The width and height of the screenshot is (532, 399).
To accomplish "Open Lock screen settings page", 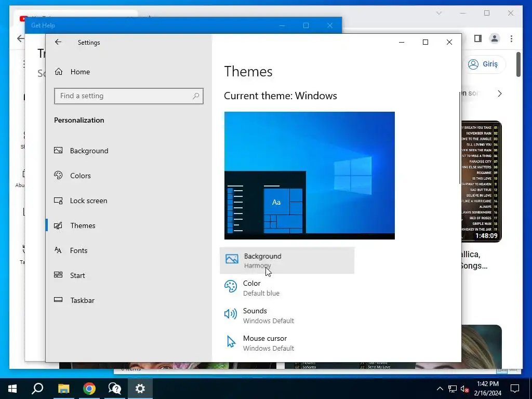I will click(88, 201).
